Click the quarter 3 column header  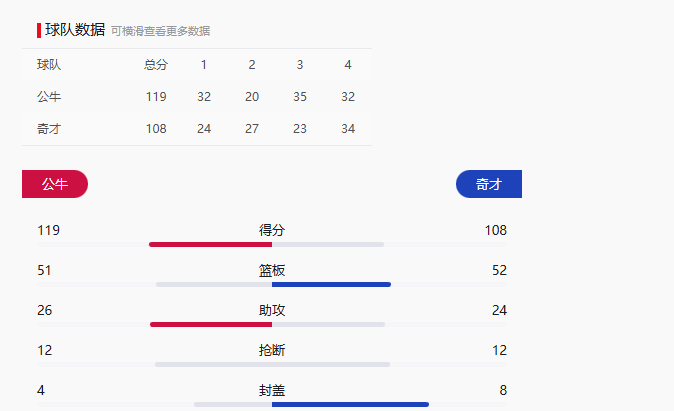(x=300, y=65)
